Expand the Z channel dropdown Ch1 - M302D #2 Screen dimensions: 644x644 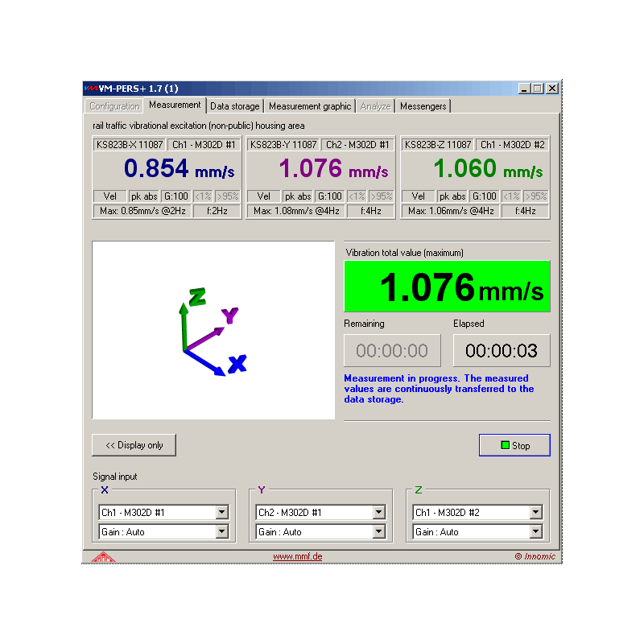535,512
